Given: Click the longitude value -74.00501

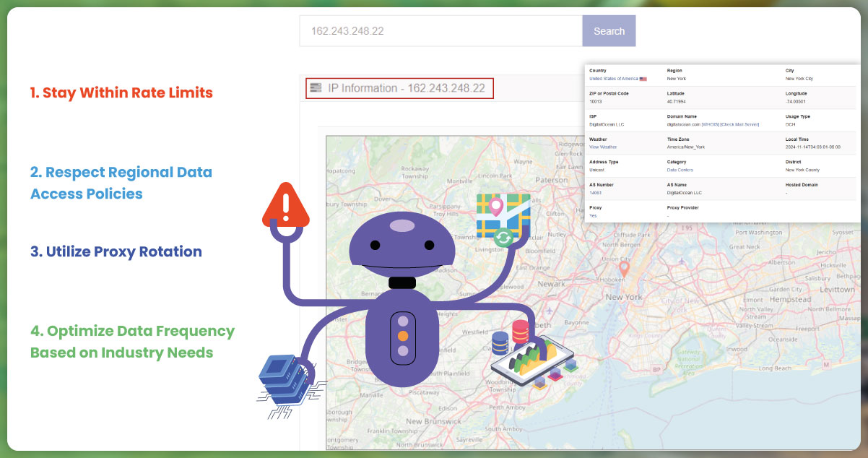Looking at the screenshot, I should tap(797, 101).
